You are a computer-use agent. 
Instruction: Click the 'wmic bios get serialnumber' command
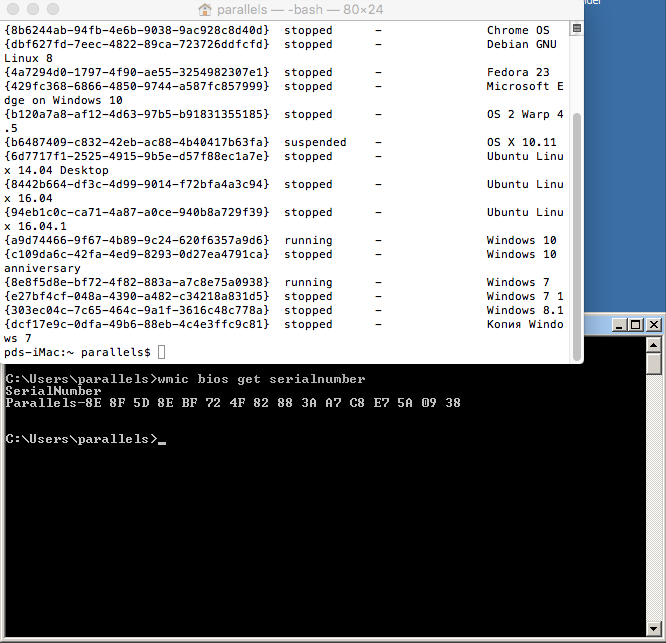click(261, 379)
